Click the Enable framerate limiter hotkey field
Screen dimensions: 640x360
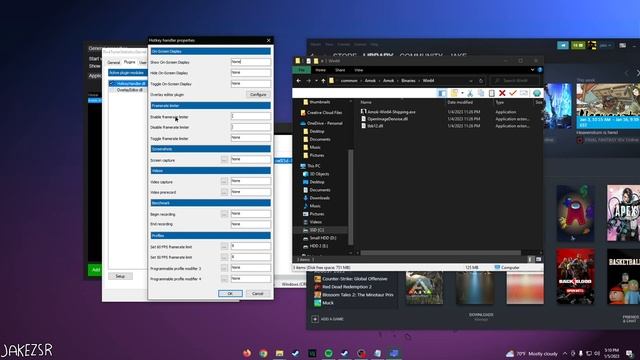(251, 116)
